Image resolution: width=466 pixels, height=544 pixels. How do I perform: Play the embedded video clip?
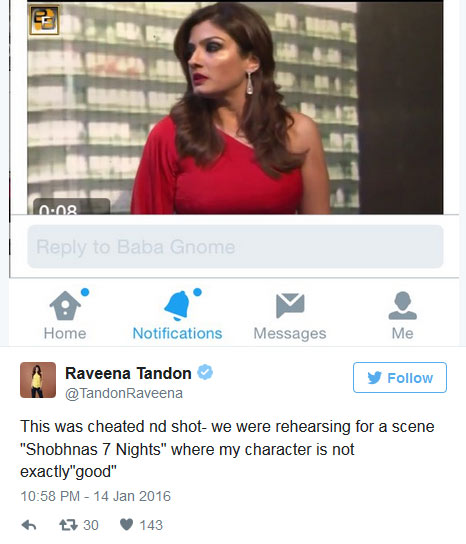click(x=235, y=108)
